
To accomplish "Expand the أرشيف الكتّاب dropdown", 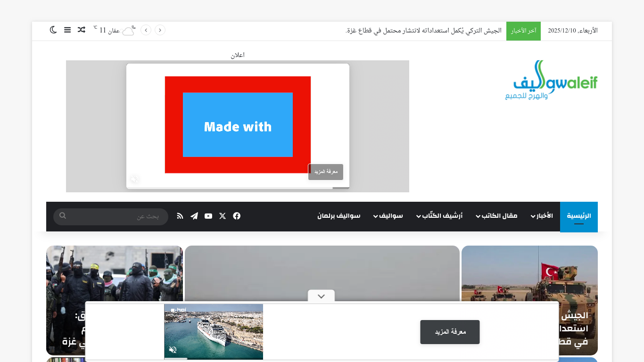I will (x=439, y=216).
